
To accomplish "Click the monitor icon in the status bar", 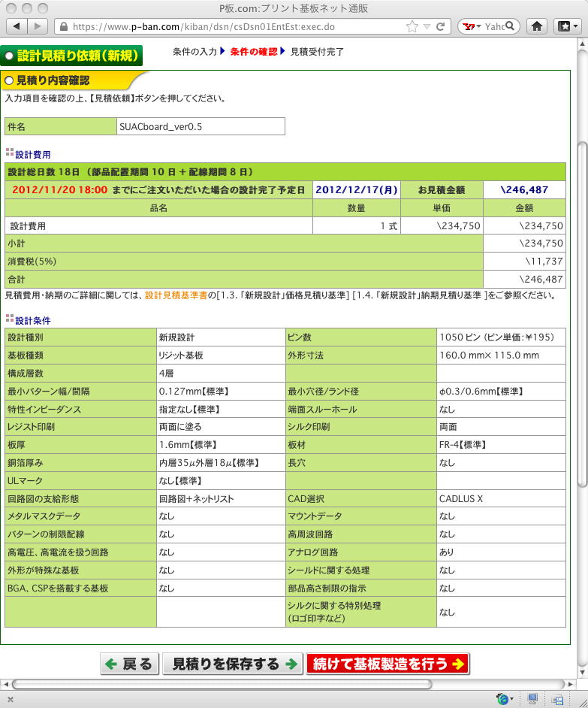I will (532, 699).
